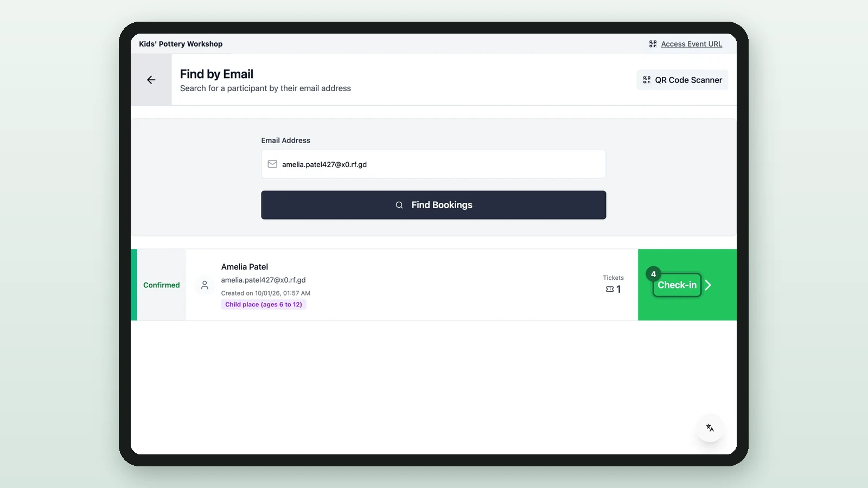
Task: Click the Child place (ages 6 to 12) tag
Action: coord(264,304)
